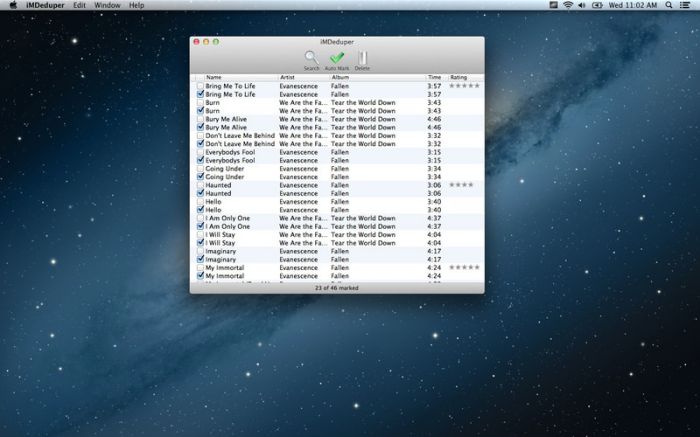The height and width of the screenshot is (437, 700).
Task: Uncheck the marked Don't Leave Me Behind row
Action: [x=200, y=144]
